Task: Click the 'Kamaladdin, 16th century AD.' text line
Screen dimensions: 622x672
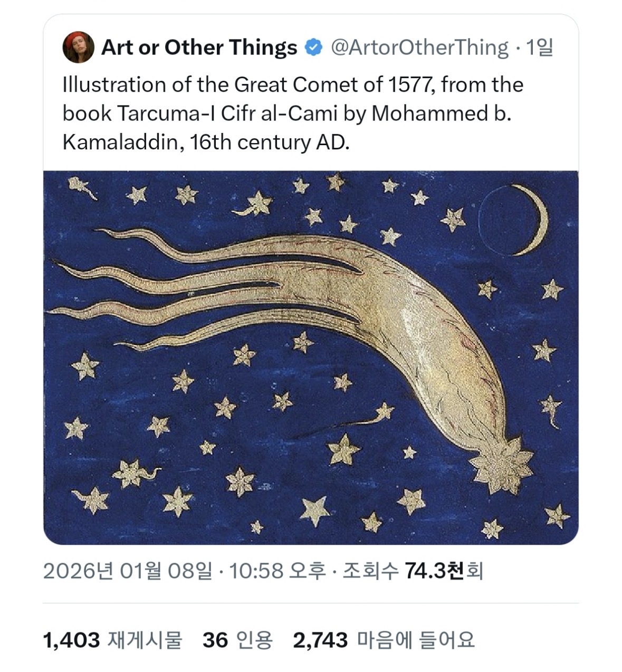Action: pos(206,142)
